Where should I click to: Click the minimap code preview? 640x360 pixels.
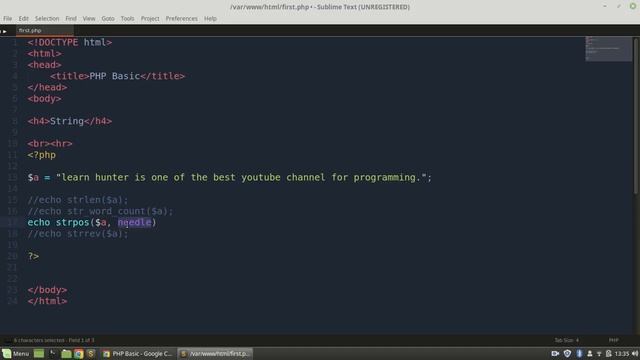(608, 49)
